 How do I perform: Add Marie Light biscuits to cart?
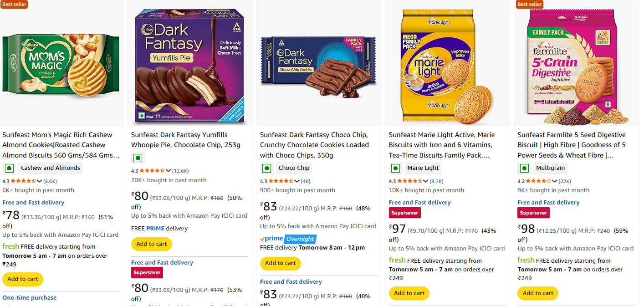[409, 293]
